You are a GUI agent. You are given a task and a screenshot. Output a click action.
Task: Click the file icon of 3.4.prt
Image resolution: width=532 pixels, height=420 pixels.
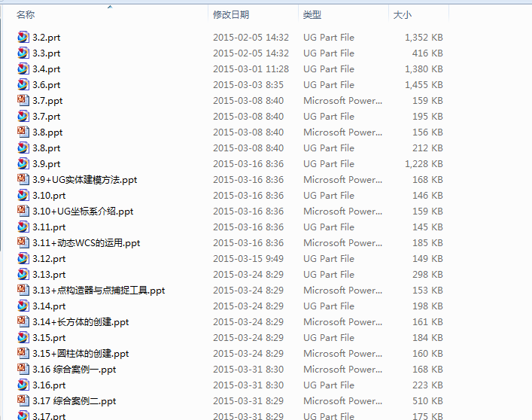coord(23,68)
